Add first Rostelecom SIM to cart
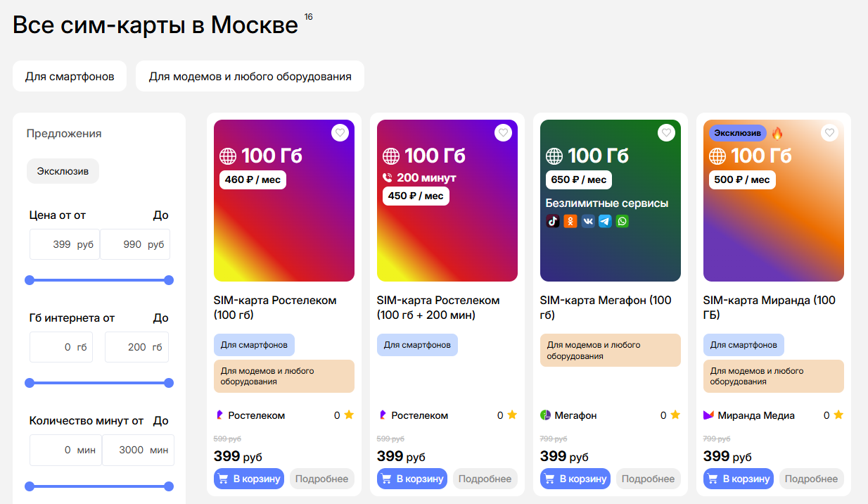The image size is (868, 504). (249, 479)
